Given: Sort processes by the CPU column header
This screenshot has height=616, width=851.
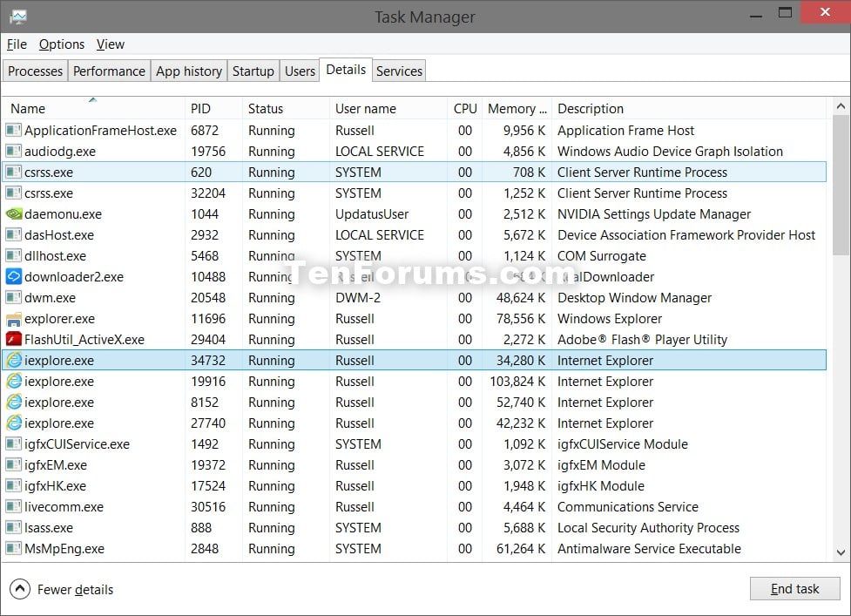Looking at the screenshot, I should click(x=464, y=108).
